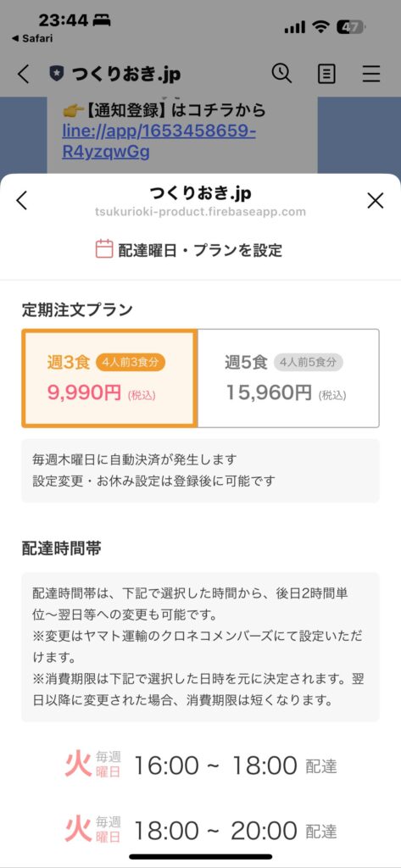Return to Safari via status bar breadcrumb
The image size is (401, 868).
tap(32, 38)
